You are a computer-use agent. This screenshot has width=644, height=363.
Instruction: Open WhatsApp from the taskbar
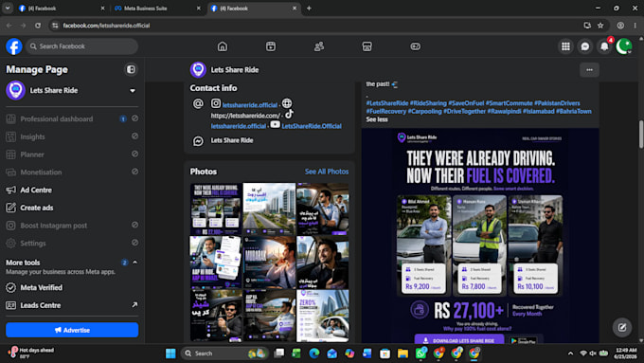coord(421,353)
